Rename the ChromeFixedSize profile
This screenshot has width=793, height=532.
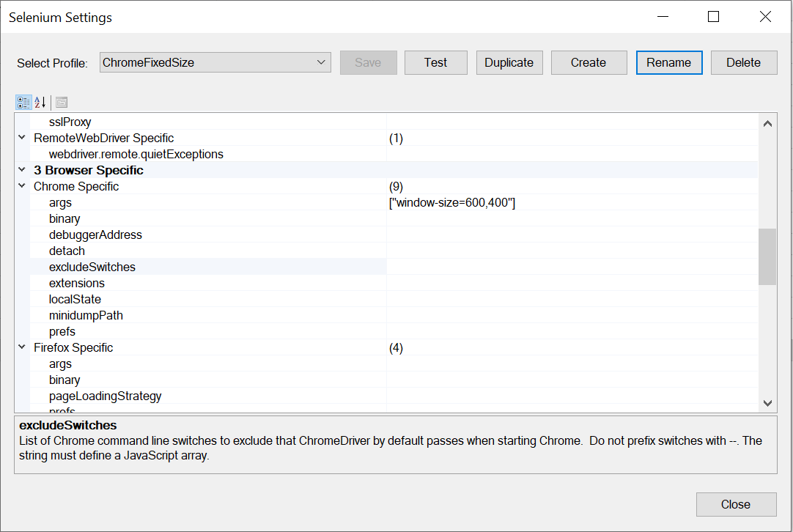coord(668,62)
